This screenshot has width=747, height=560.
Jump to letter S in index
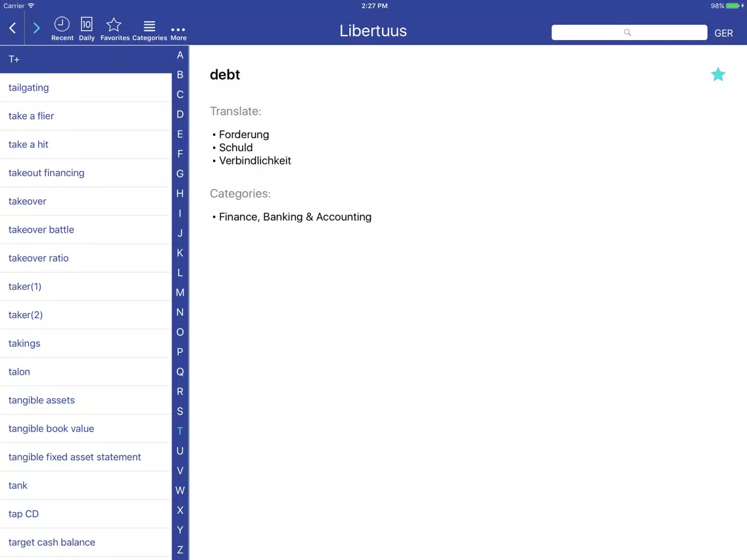coord(180,411)
